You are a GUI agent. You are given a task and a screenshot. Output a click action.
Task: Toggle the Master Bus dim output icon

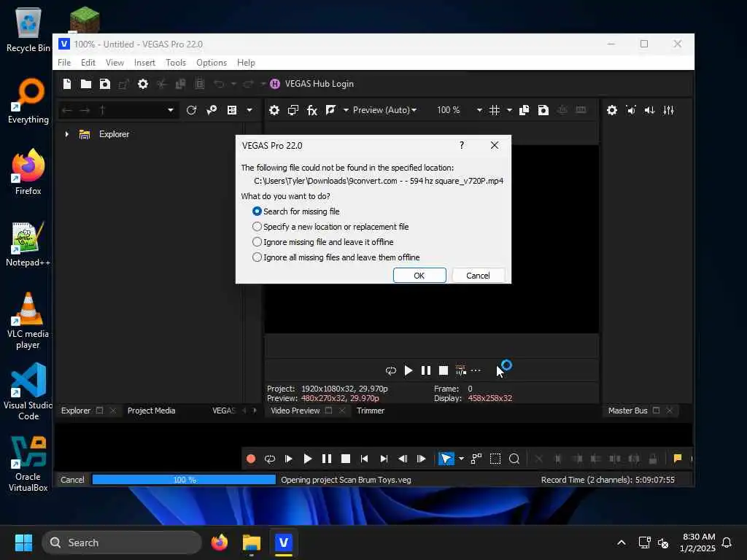pos(650,111)
